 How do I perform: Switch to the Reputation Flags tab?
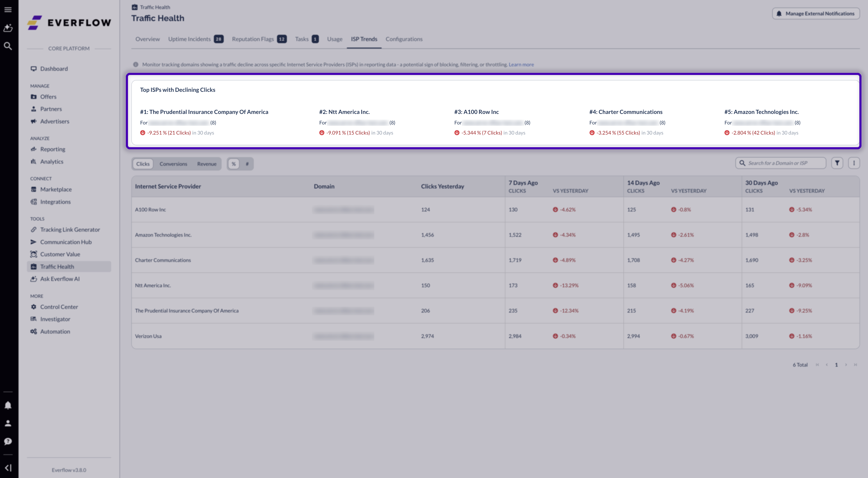(x=259, y=39)
